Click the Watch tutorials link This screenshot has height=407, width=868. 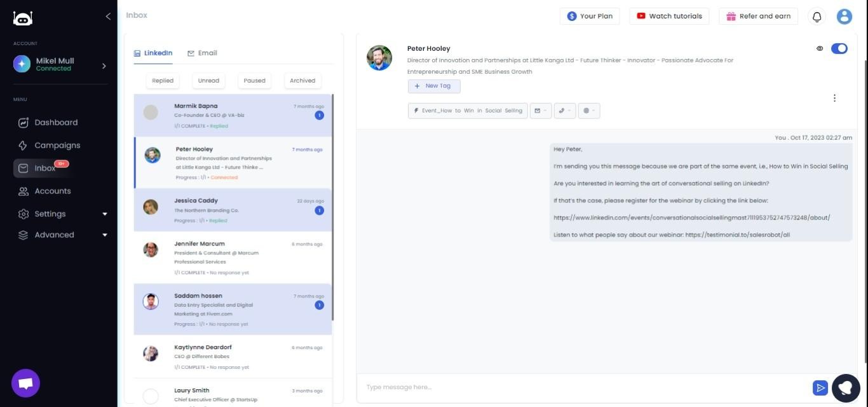(x=669, y=16)
